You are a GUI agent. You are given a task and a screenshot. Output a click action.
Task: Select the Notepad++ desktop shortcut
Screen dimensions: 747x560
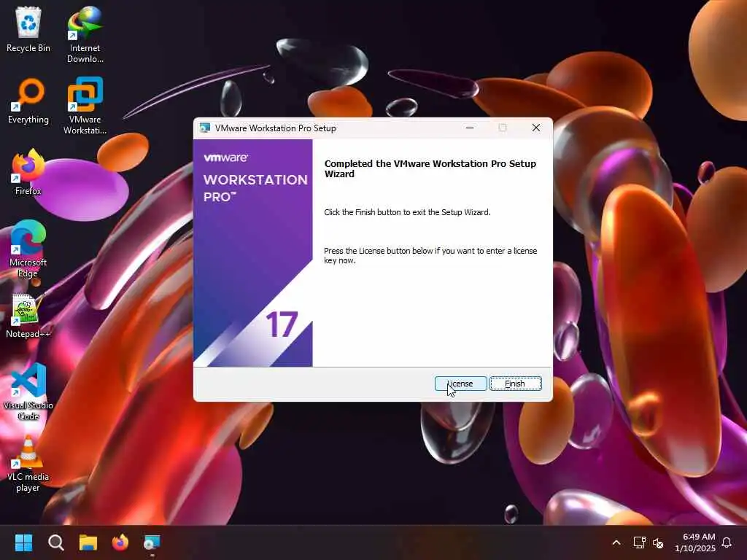[x=28, y=316]
